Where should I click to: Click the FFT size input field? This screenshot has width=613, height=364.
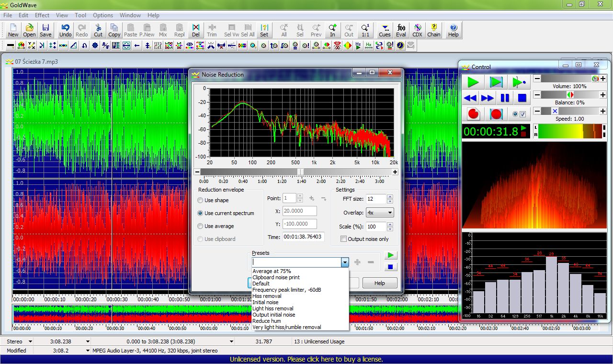coord(376,199)
